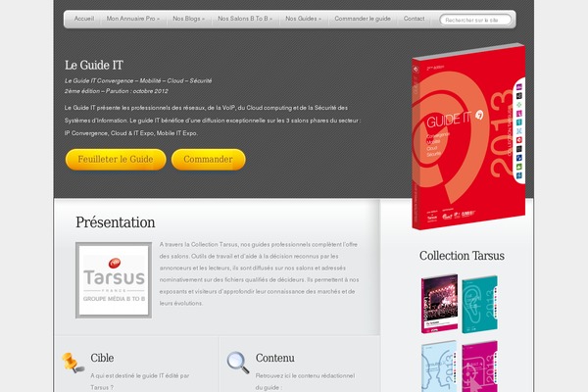Click the yellow Commander button
588x392 pixels.
208,160
